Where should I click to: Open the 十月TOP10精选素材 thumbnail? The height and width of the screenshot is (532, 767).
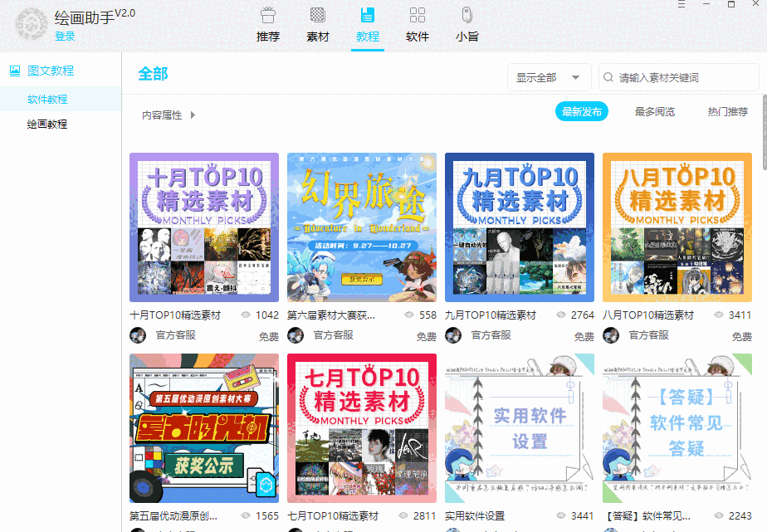[204, 227]
